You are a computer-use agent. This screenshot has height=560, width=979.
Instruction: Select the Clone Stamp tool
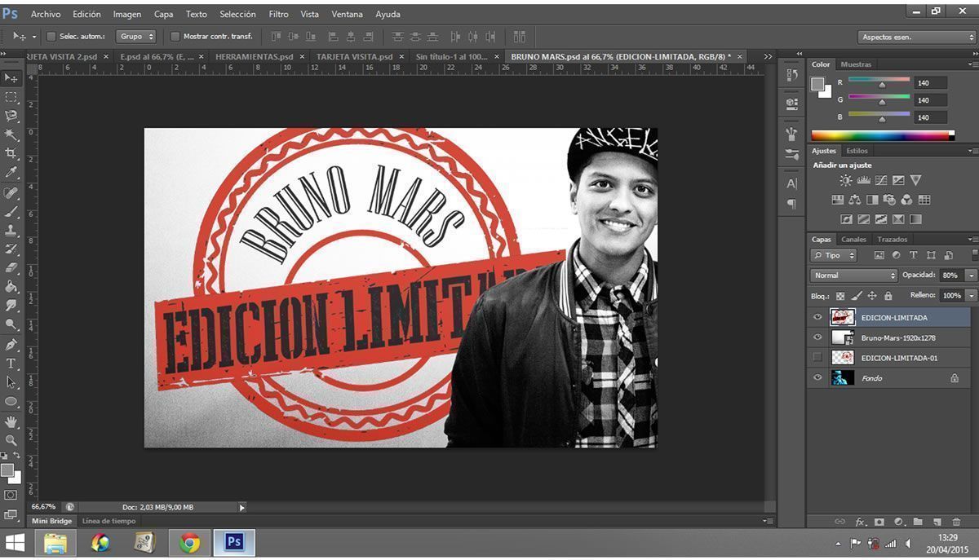coord(11,231)
